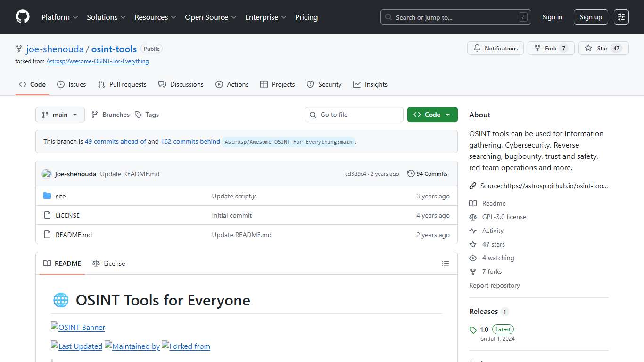Screen dimensions: 644x362
Task: Open the main branch dropdown
Action: coord(60,115)
